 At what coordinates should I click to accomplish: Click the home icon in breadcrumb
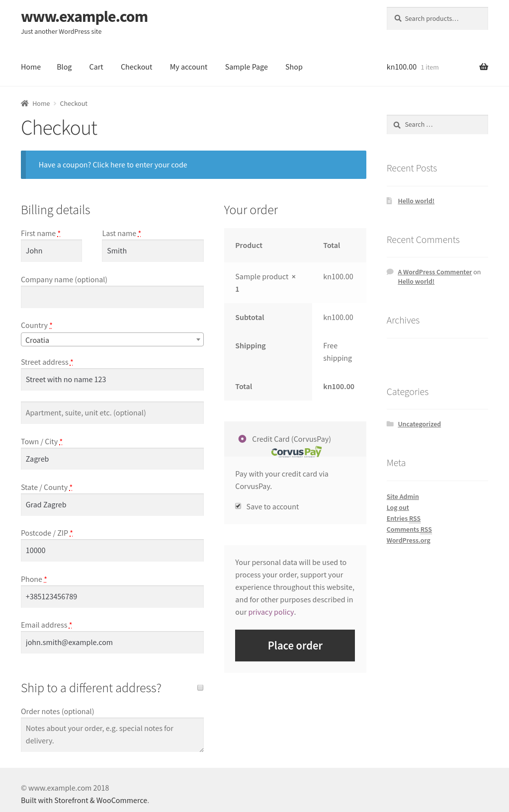coord(25,103)
